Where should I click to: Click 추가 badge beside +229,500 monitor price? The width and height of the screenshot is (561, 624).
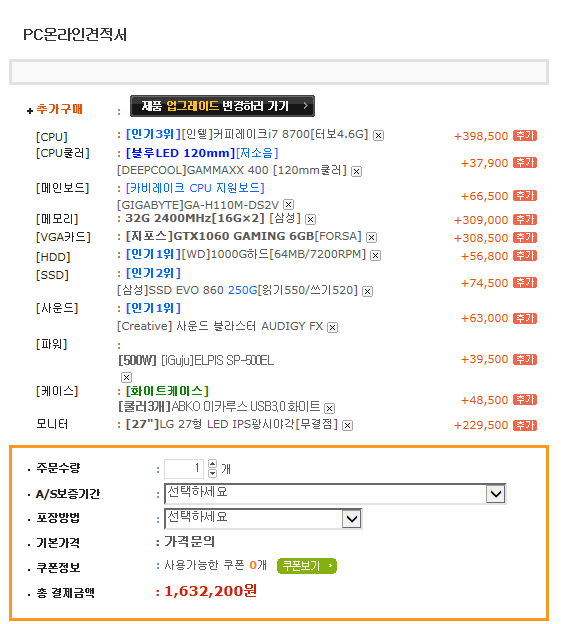(525, 425)
